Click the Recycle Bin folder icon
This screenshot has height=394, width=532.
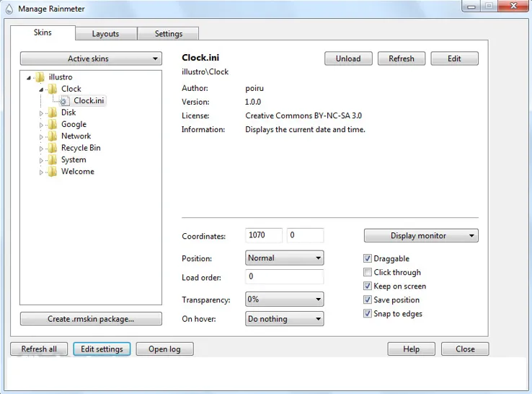point(53,148)
